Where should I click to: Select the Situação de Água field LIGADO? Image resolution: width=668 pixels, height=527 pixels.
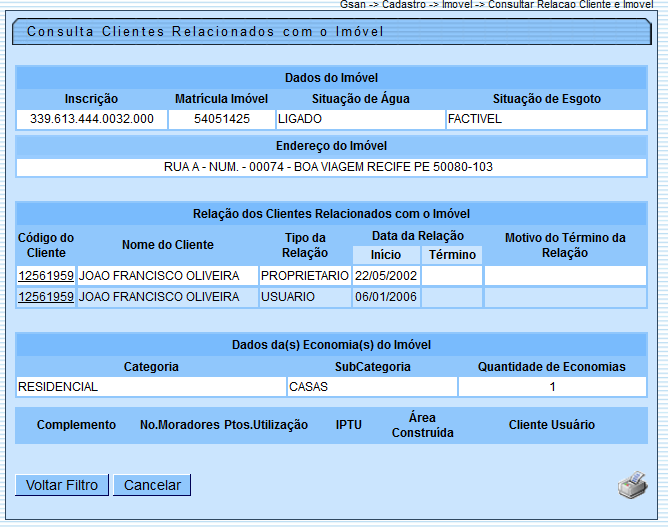(x=360, y=119)
